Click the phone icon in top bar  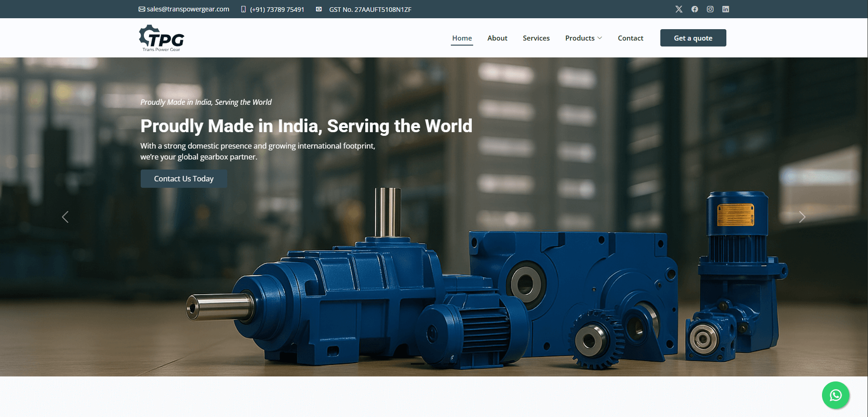(243, 9)
